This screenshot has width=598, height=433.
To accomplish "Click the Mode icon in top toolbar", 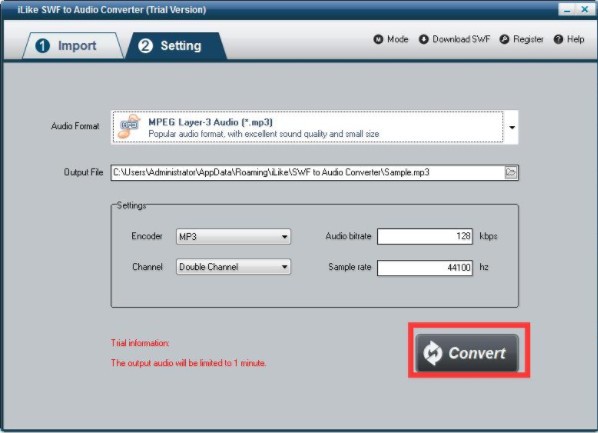I will pos(378,39).
